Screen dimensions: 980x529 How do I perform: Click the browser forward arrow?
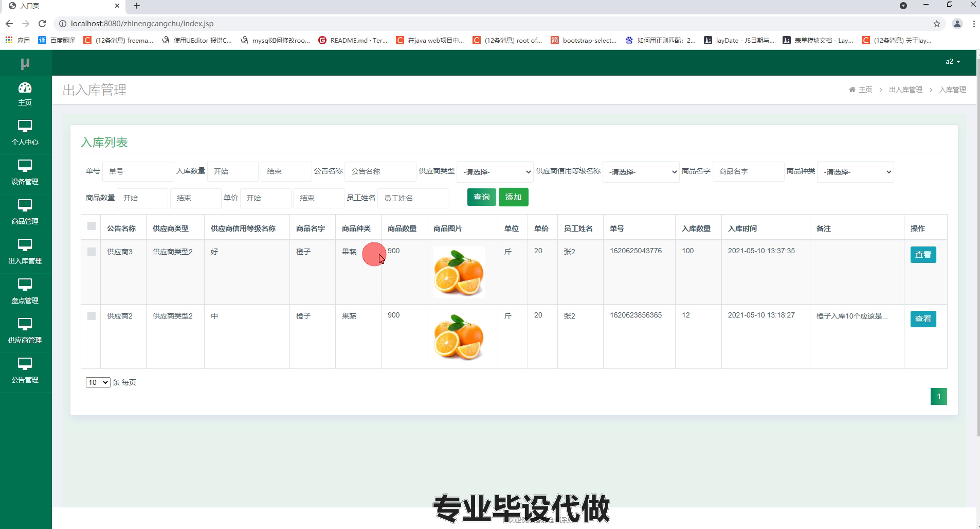(x=26, y=24)
